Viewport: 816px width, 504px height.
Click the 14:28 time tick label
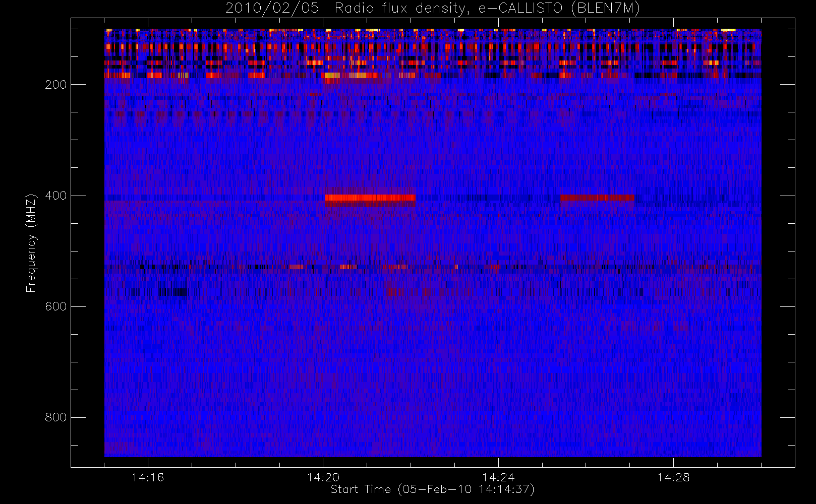673,477
